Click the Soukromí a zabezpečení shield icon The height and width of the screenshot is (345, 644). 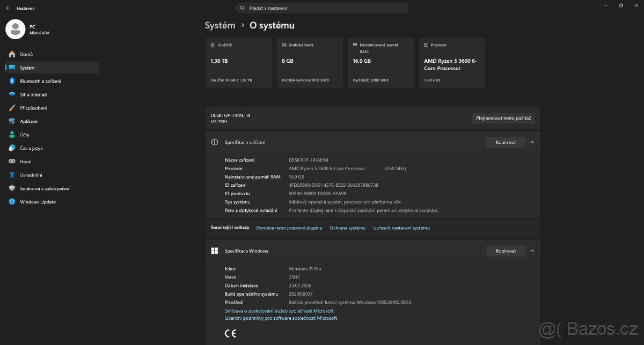coord(12,188)
